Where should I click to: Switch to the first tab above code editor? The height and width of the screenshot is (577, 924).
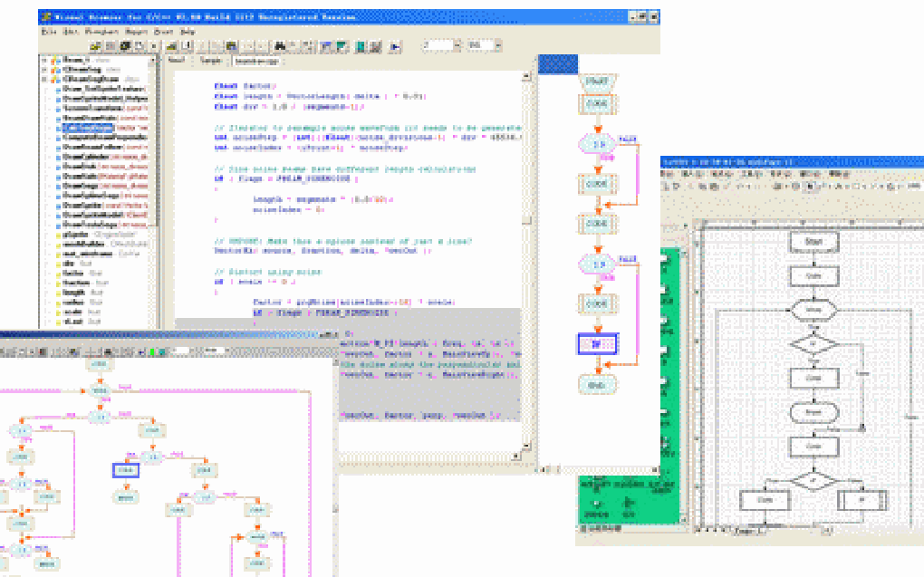pos(177,61)
